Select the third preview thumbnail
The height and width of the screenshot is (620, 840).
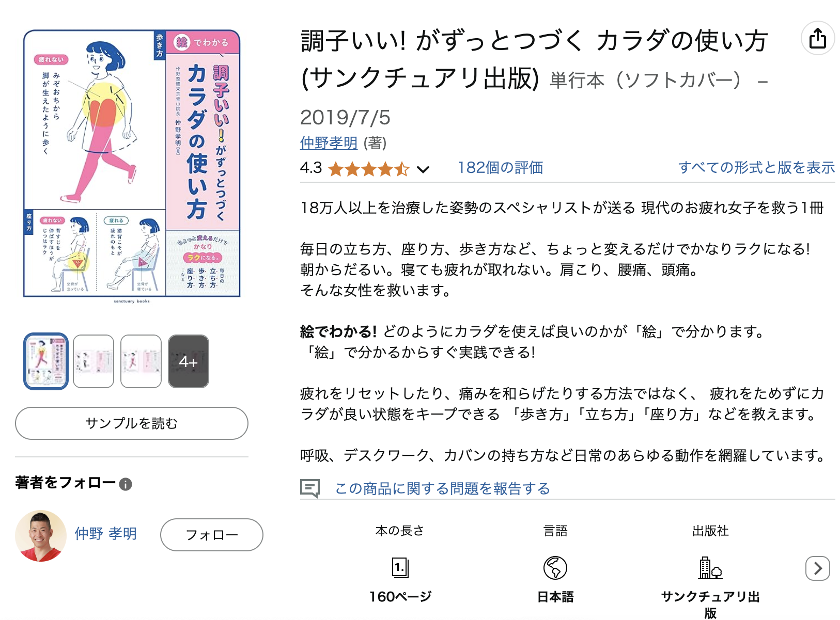click(x=141, y=361)
